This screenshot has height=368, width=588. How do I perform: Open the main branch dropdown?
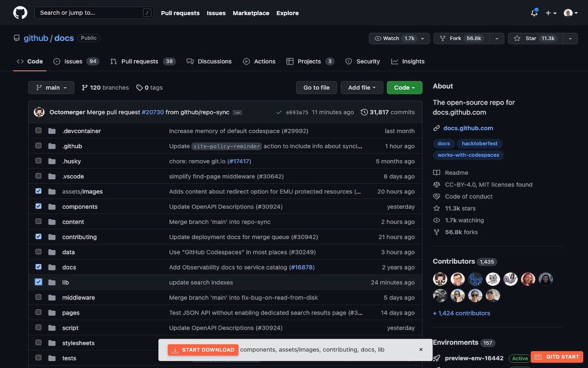51,87
